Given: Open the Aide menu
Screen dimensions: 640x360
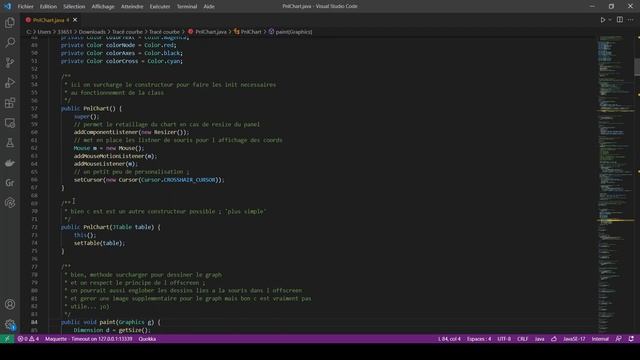Looking at the screenshot, I should click(x=209, y=7).
